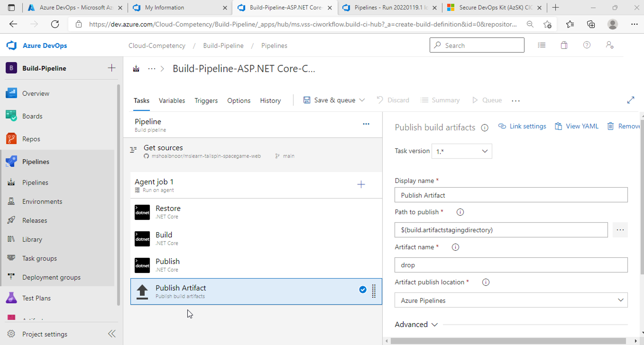Open the Help question mark icon
This screenshot has width=644, height=345.
[x=587, y=45]
